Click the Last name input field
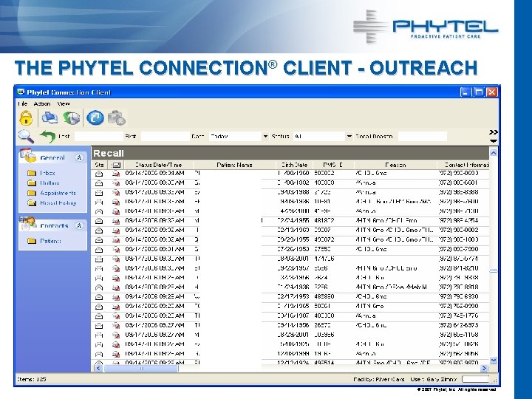 click(98, 137)
